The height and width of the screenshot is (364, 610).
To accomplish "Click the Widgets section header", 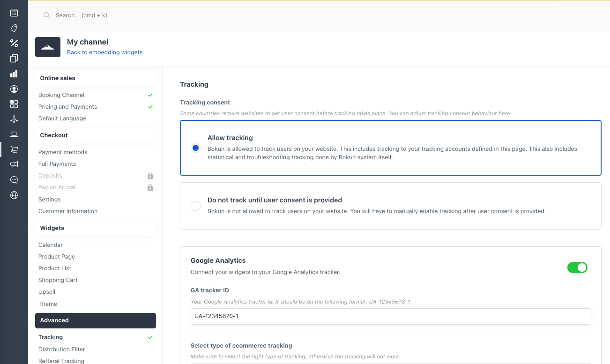I will [96, 228].
